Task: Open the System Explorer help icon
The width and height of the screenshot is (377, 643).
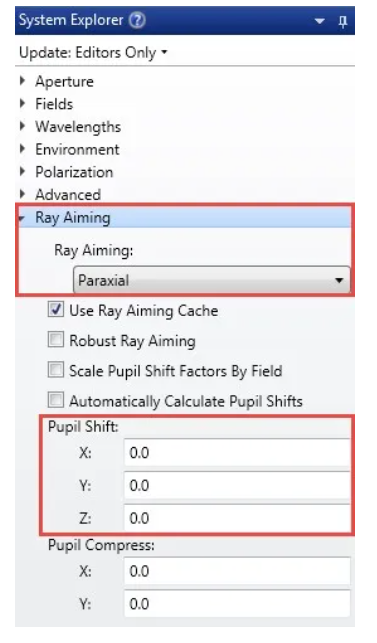Action: coord(137,20)
